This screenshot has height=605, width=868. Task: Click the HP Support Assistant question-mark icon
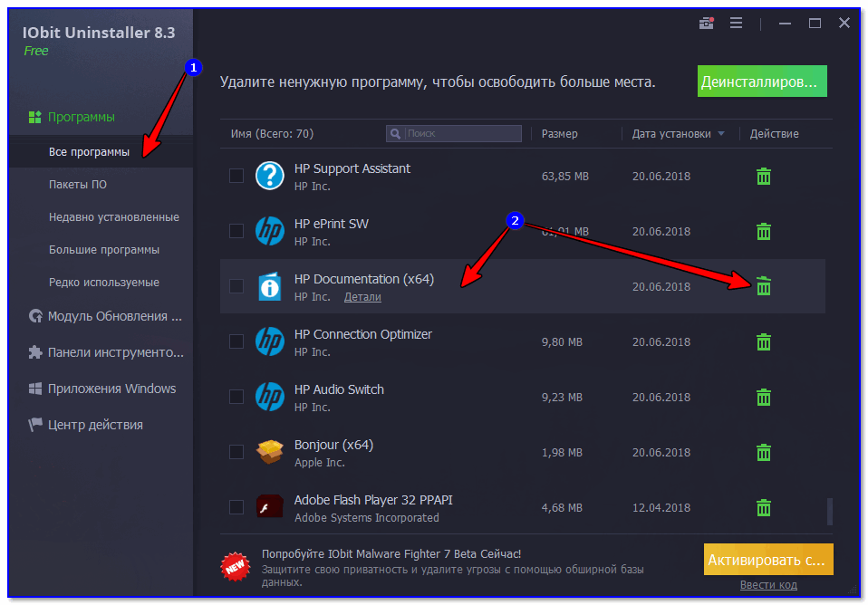tap(270, 176)
